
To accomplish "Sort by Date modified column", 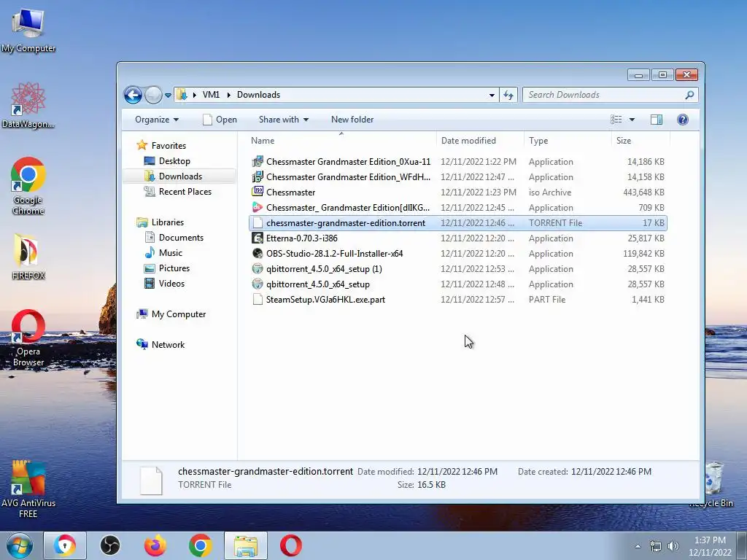I will (x=480, y=141).
